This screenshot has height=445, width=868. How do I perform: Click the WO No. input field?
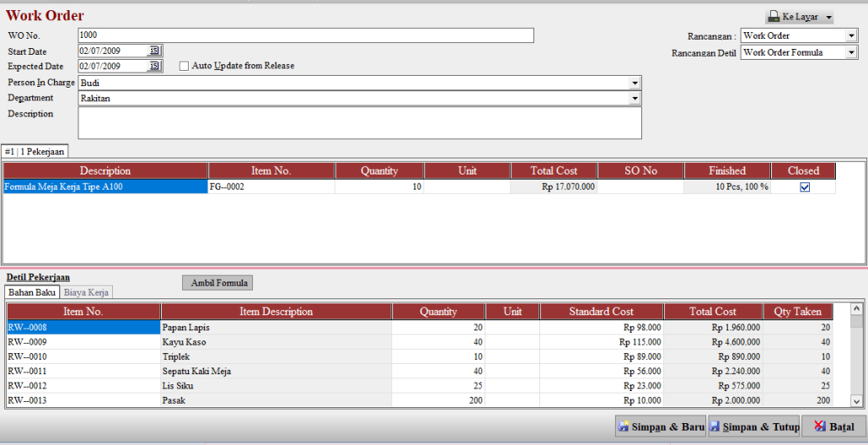(305, 35)
